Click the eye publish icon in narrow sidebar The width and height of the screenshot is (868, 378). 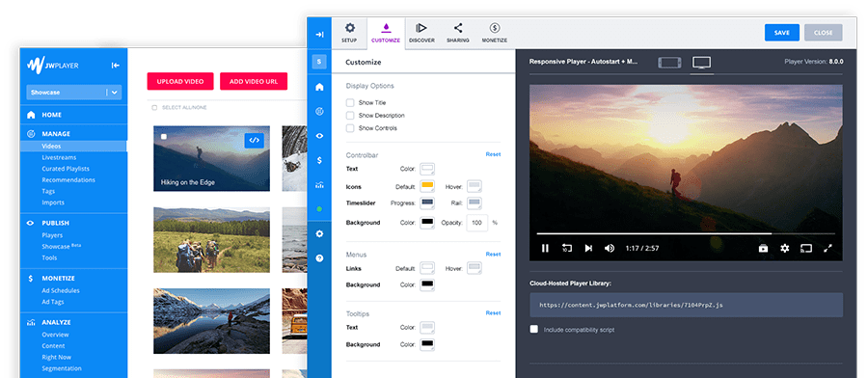[319, 136]
